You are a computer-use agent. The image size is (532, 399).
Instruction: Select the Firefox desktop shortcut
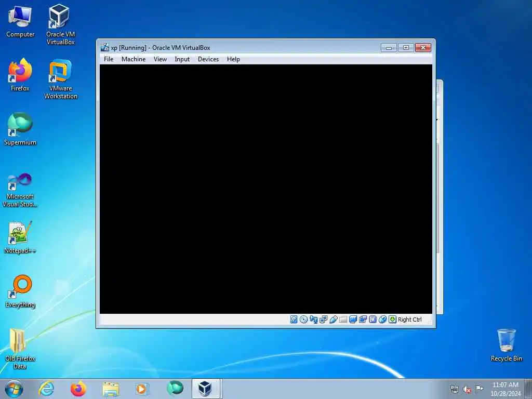tap(20, 75)
